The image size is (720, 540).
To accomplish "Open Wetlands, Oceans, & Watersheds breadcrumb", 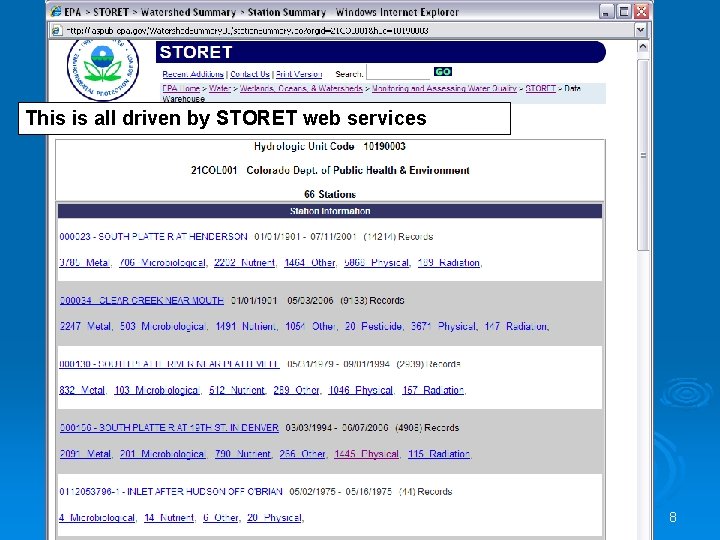I will 301,89.
